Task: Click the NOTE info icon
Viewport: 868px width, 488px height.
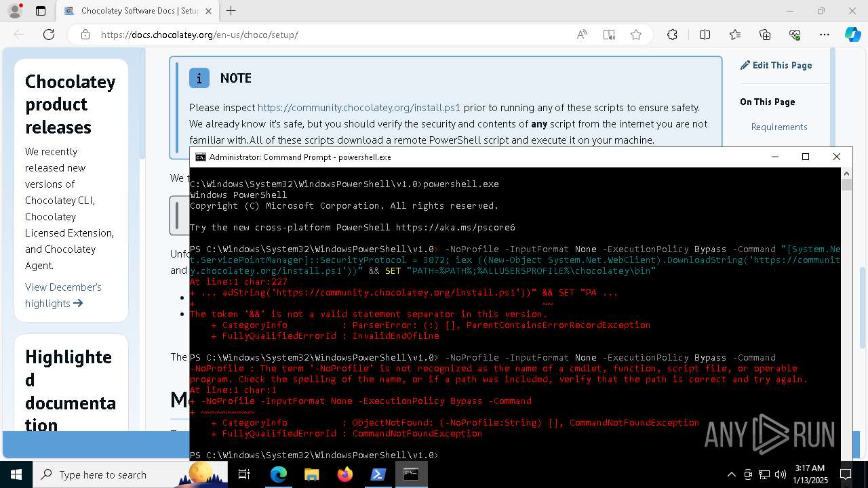Action: click(199, 78)
